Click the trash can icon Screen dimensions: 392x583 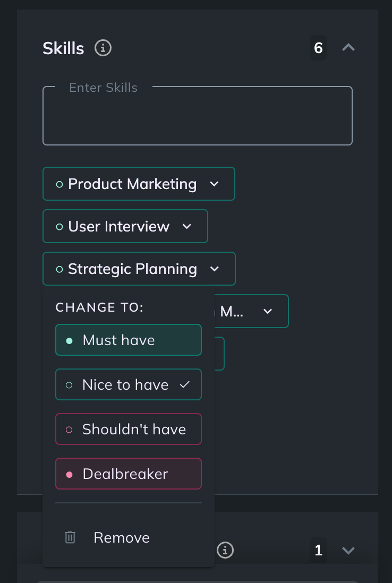pos(70,538)
